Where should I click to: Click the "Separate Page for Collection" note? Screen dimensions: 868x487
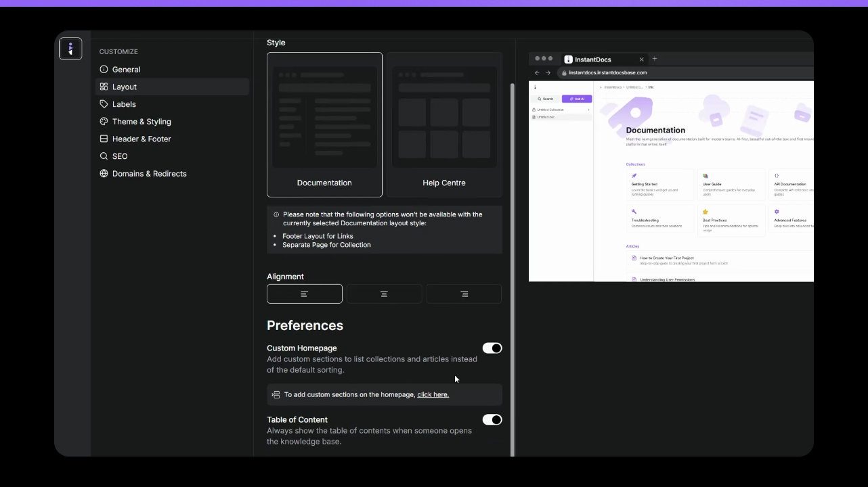click(326, 245)
